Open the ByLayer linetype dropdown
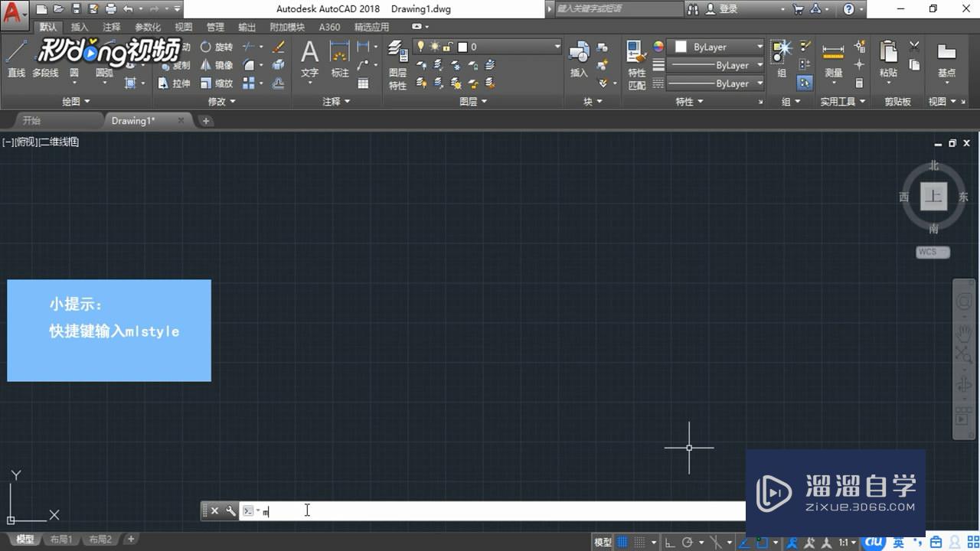The height and width of the screenshot is (551, 980). coord(716,83)
